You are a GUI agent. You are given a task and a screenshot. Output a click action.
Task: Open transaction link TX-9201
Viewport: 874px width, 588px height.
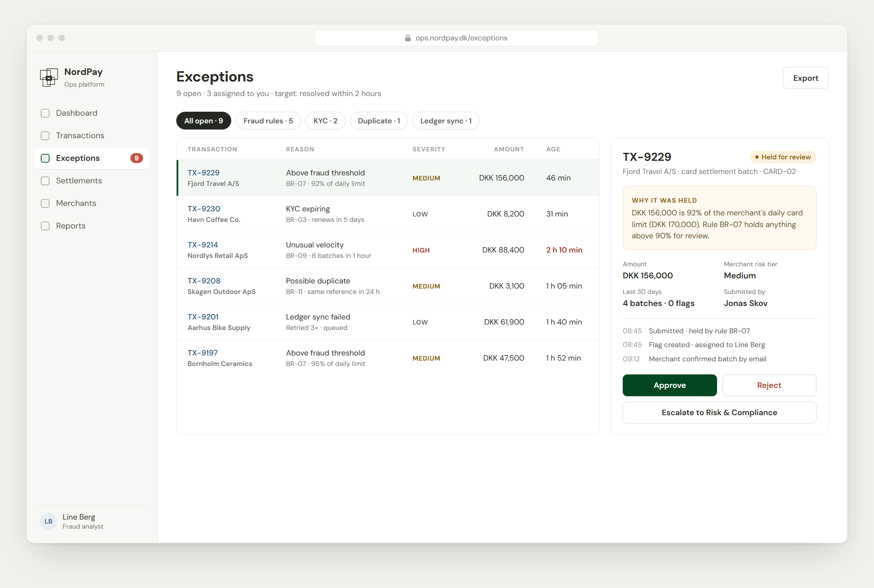click(x=203, y=317)
